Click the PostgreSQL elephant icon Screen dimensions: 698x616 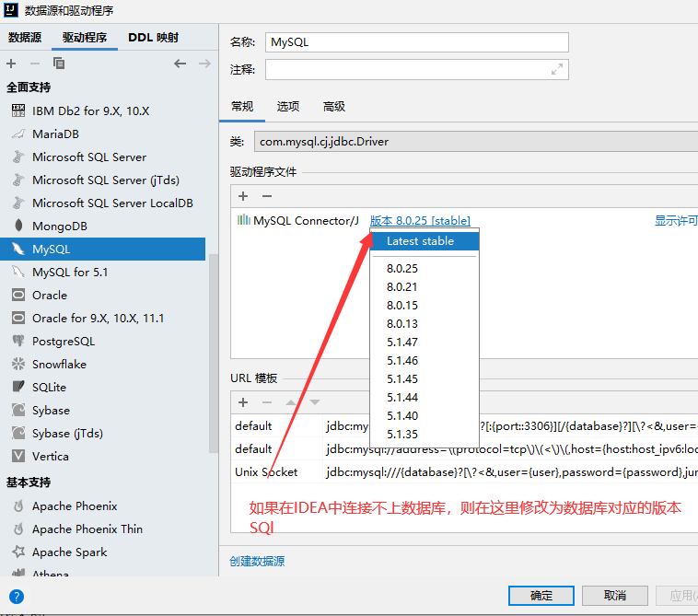click(x=18, y=341)
